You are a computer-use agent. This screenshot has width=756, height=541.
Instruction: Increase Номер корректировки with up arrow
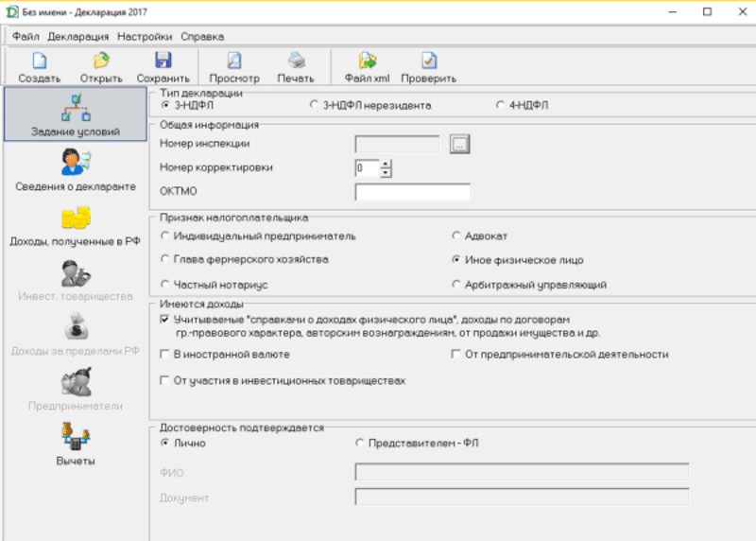[x=386, y=164]
